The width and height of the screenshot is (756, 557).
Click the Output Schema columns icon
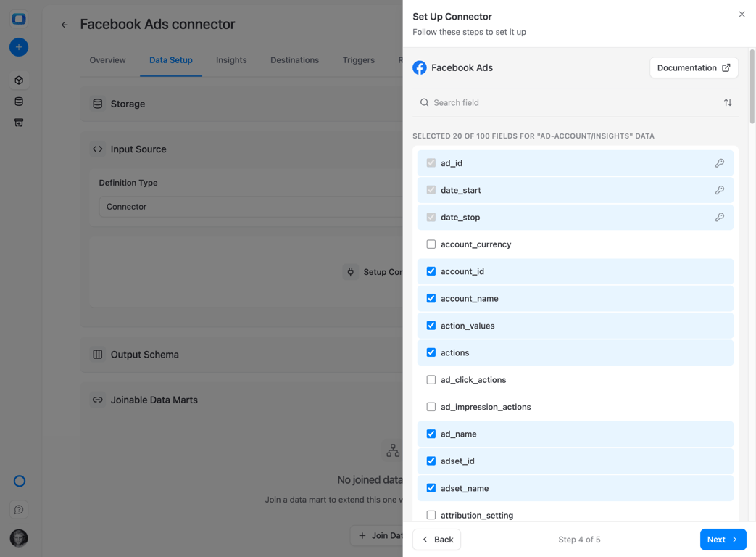pyautogui.click(x=97, y=355)
